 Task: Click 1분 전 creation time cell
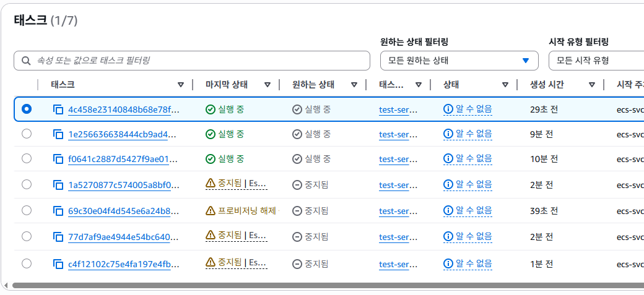click(541, 264)
